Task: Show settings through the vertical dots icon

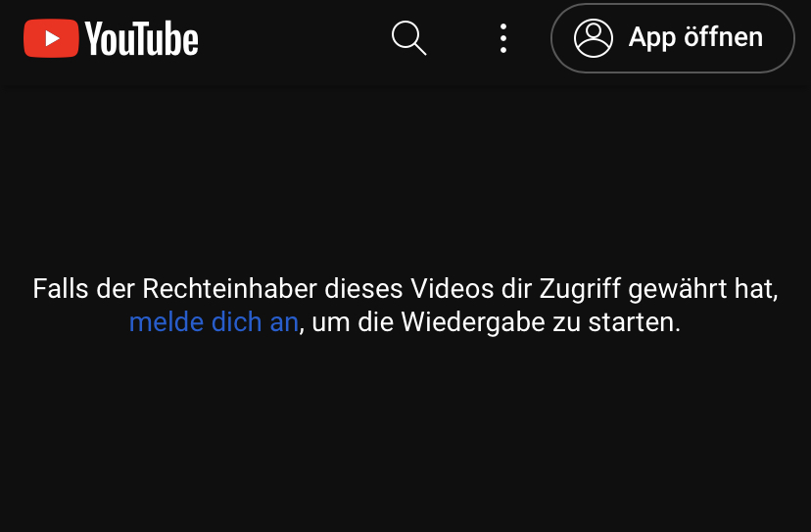Action: click(503, 38)
